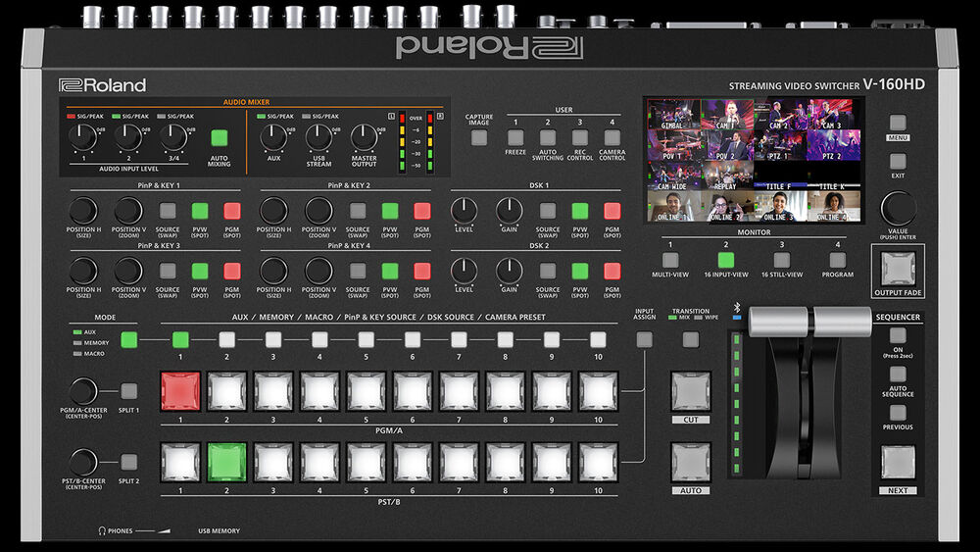Open the MENU button beside the display
This screenshot has height=552, width=980.
pyautogui.click(x=898, y=123)
